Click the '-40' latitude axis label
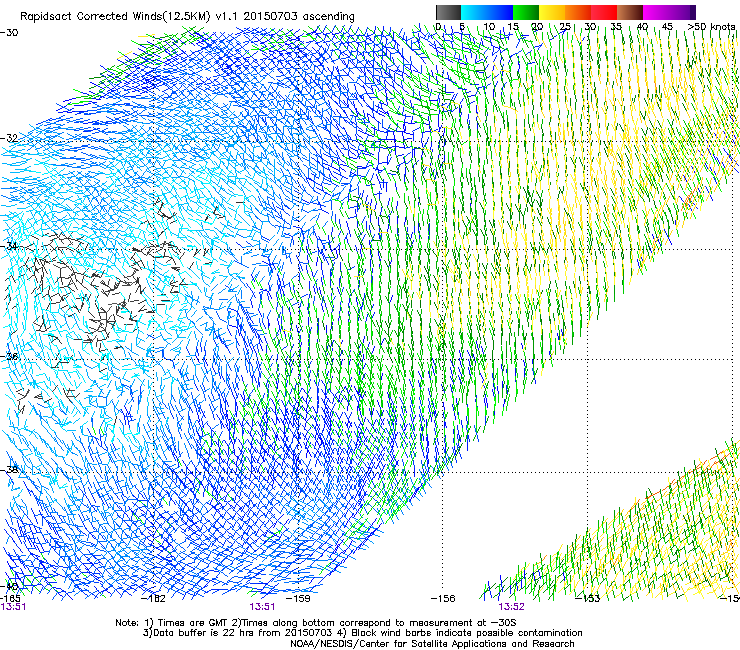 9,586
